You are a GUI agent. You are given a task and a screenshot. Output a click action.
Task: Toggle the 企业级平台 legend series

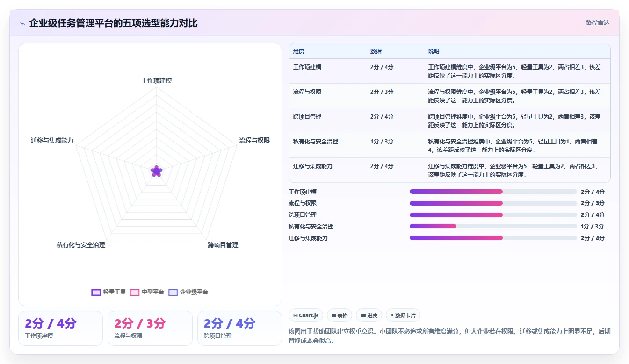point(188,292)
